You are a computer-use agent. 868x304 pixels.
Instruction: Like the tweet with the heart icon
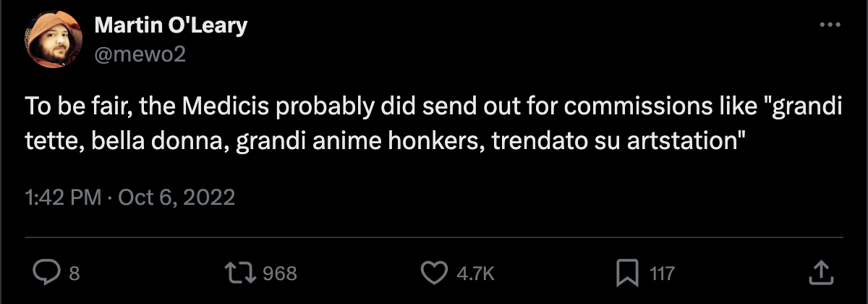click(435, 273)
